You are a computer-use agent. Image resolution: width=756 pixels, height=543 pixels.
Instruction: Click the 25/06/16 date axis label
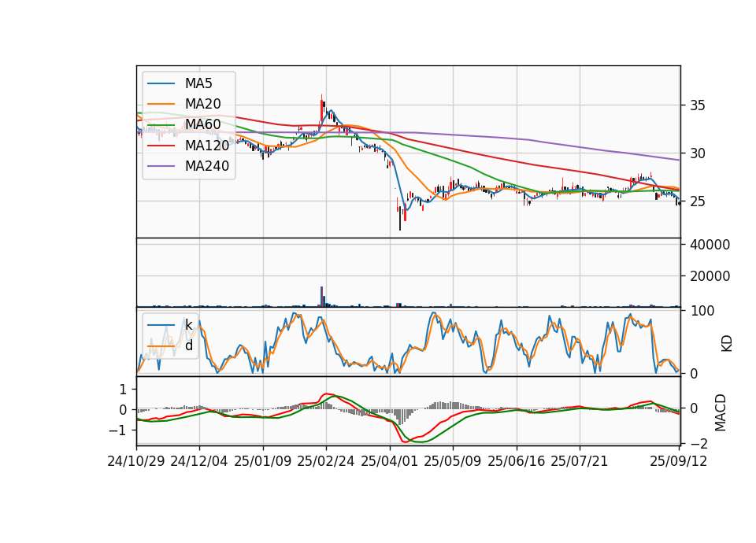517,461
